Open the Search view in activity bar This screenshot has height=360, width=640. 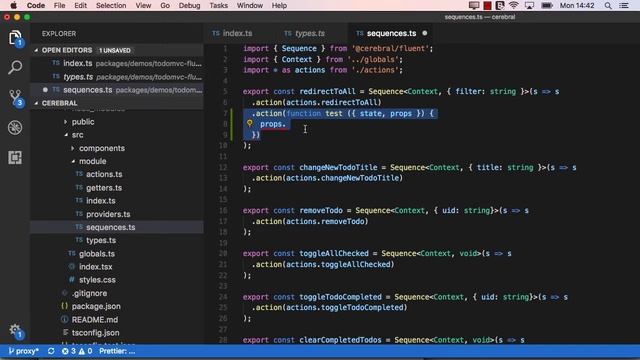[x=15, y=67]
